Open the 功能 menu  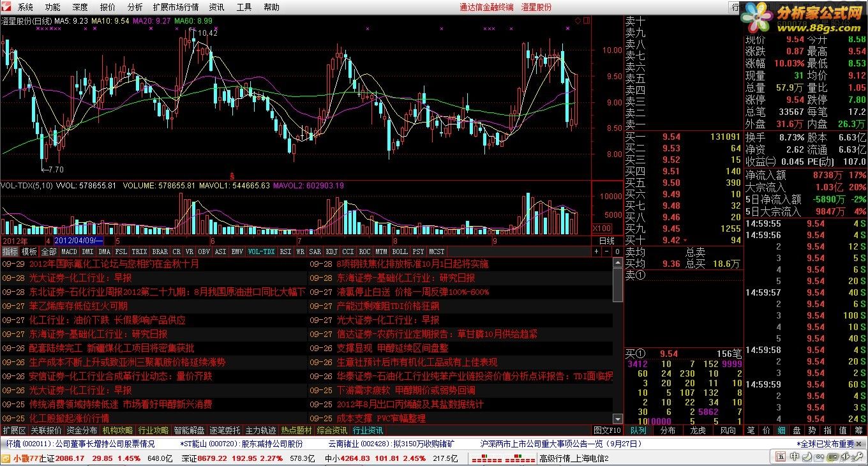click(53, 8)
